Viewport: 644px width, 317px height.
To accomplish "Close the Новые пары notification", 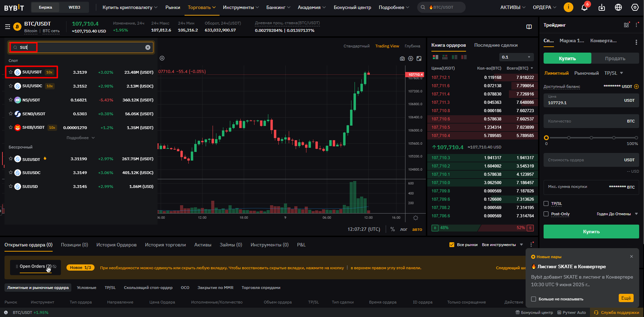I will pos(632,256).
